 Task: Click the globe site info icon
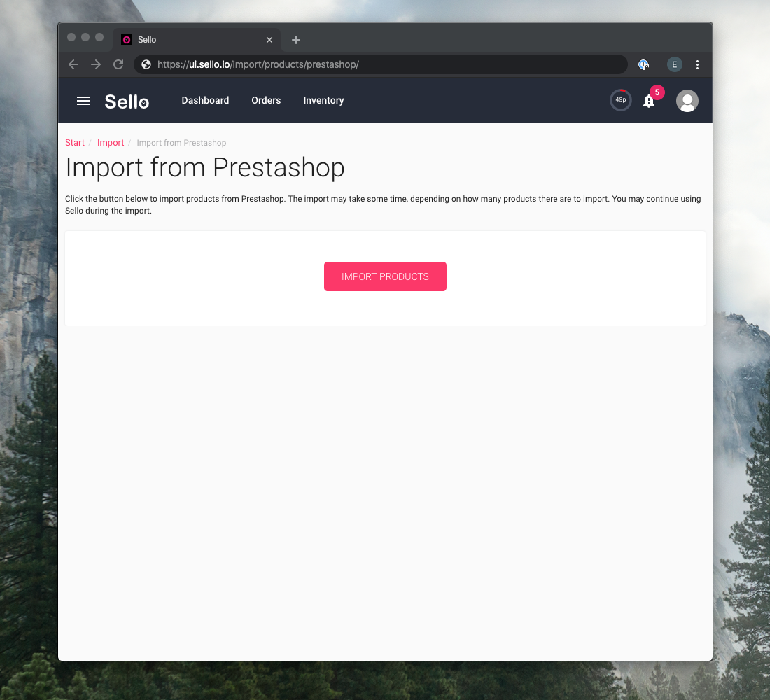tap(146, 64)
